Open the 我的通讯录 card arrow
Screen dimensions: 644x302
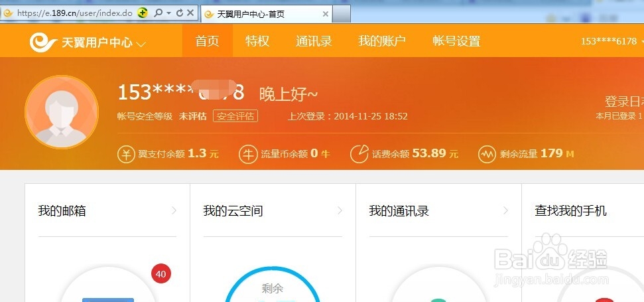(505, 211)
